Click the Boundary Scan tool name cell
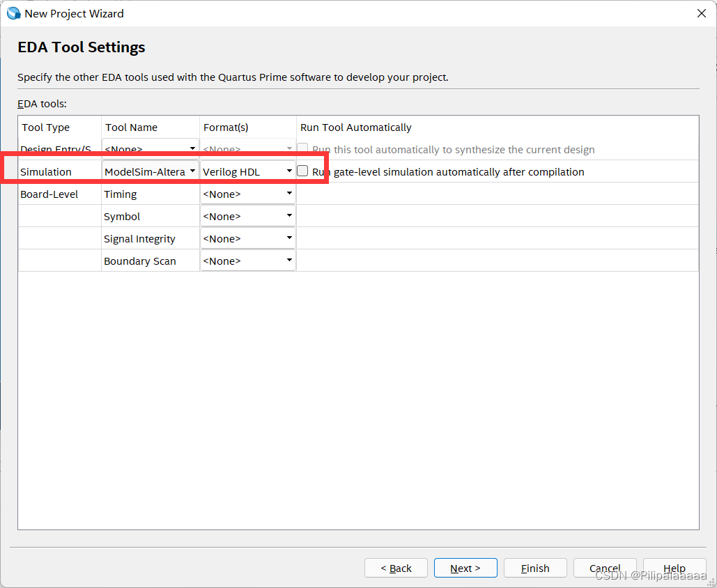Image resolution: width=717 pixels, height=588 pixels. 151,261
